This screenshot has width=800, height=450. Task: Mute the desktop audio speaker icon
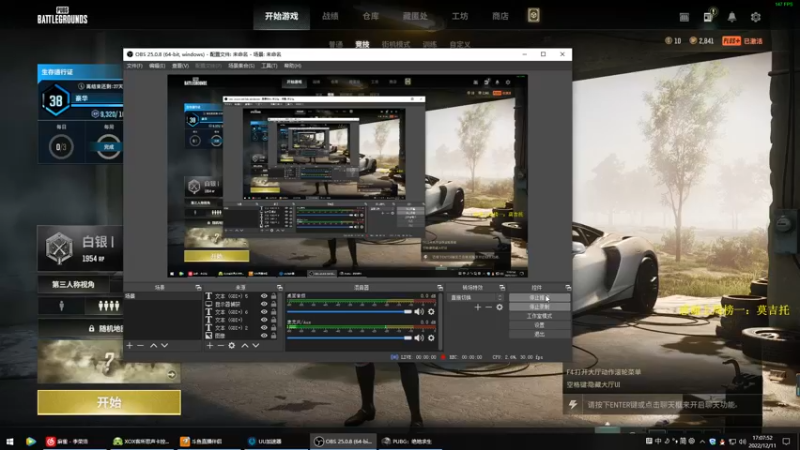point(419,311)
